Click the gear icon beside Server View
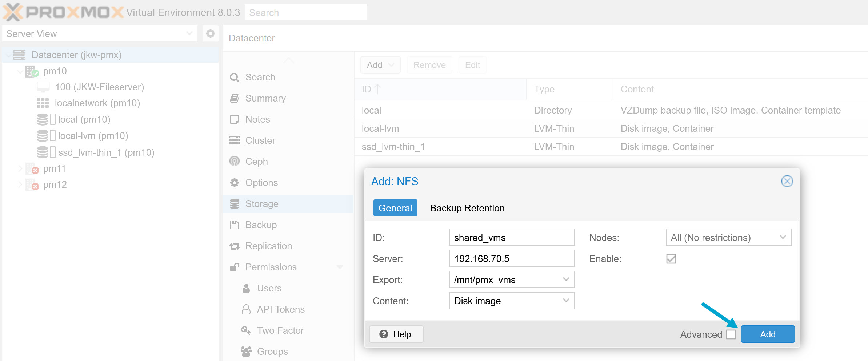868x361 pixels. tap(210, 34)
